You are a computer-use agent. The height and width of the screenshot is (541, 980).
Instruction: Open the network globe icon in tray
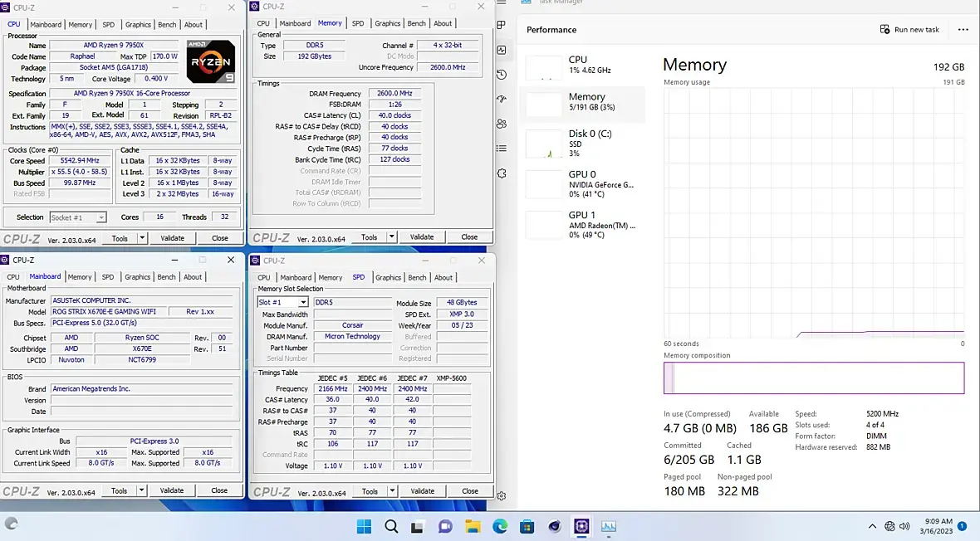(889, 526)
